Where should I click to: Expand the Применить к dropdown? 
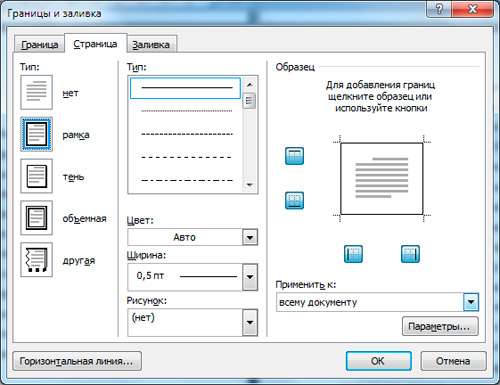coord(471,302)
